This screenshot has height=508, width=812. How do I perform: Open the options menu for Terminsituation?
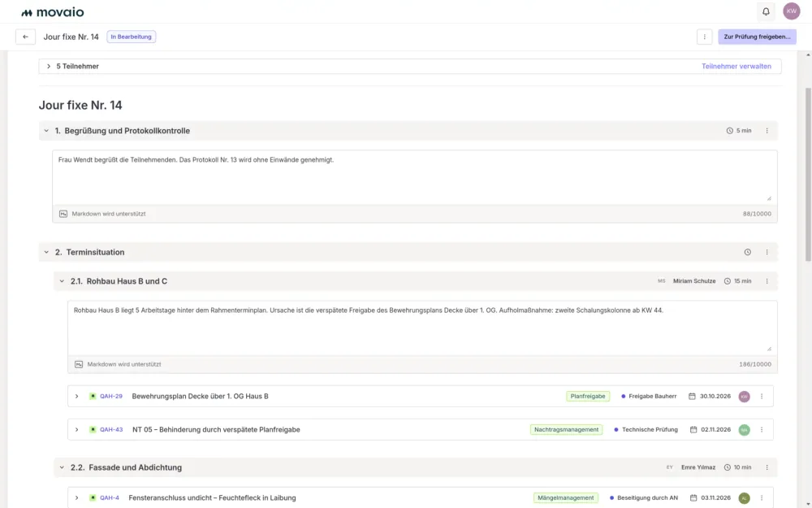[x=767, y=253]
